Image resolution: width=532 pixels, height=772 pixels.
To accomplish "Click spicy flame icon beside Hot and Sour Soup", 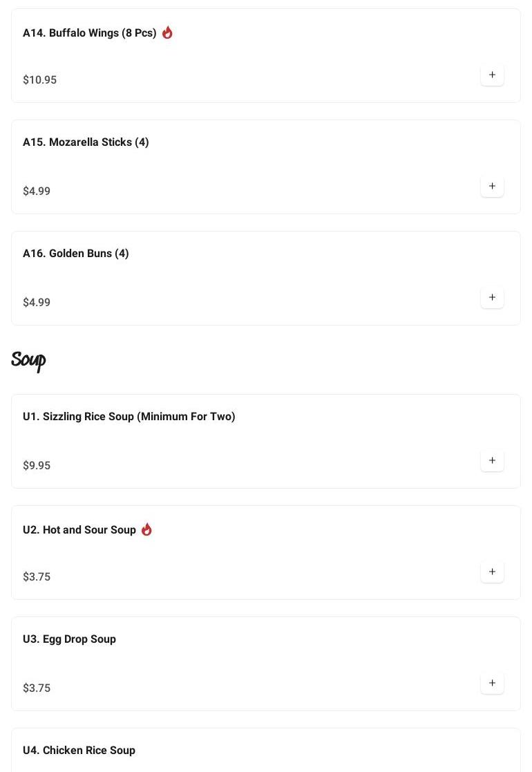I will [x=146, y=529].
